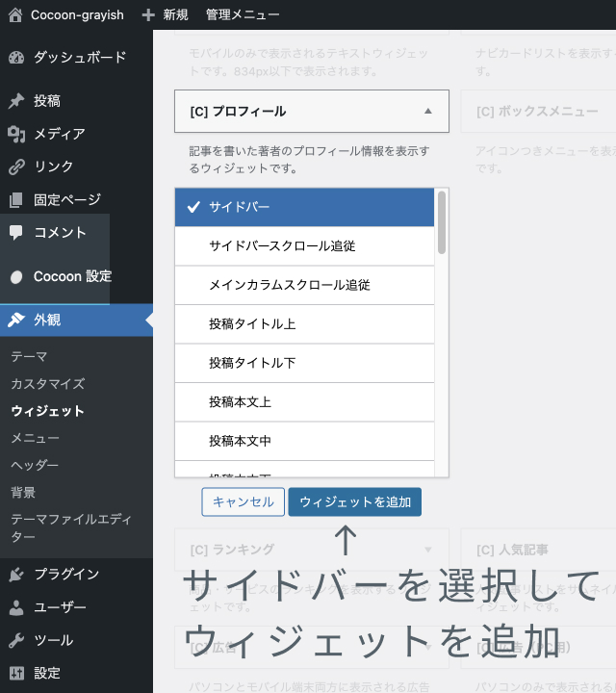
Task: Open テーマファイルエディター submenu item
Action: [70, 527]
